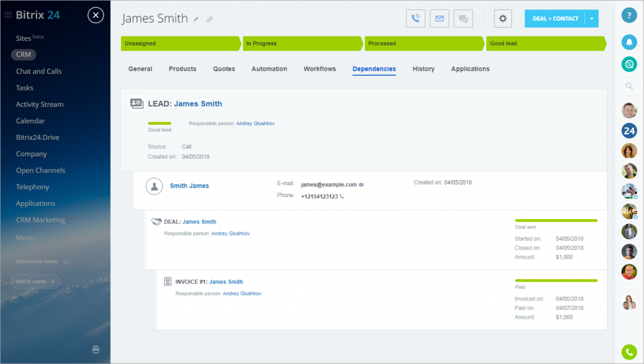Open the Applications tab in lead card
The width and height of the screenshot is (644, 364).
pyautogui.click(x=470, y=69)
